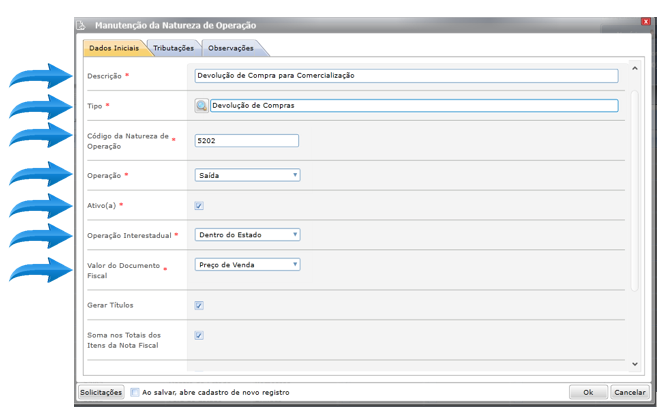Click the Descrição text field
Screen dimensions: 662x413
pyautogui.click(x=407, y=76)
